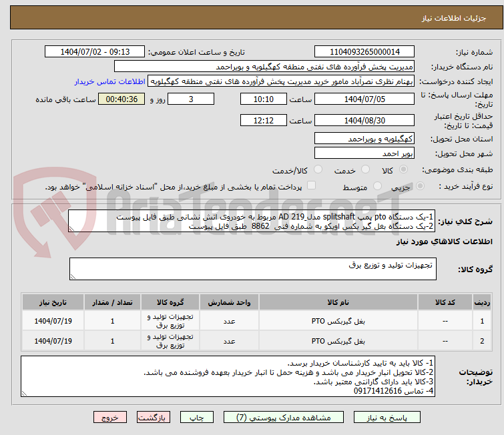504x435 pixels.
Task: Click the خروج exit button
Action: [110, 418]
